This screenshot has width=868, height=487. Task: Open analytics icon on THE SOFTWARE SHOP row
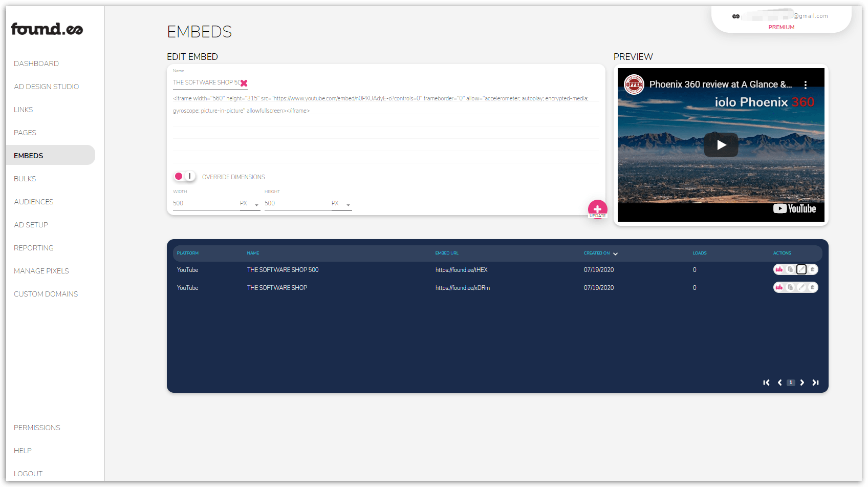pyautogui.click(x=779, y=287)
